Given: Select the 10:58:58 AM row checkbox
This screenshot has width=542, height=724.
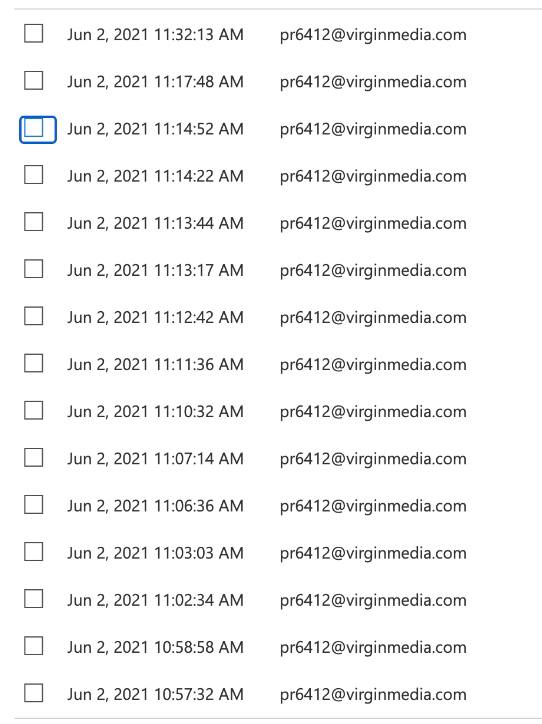Looking at the screenshot, I should click(34, 646).
